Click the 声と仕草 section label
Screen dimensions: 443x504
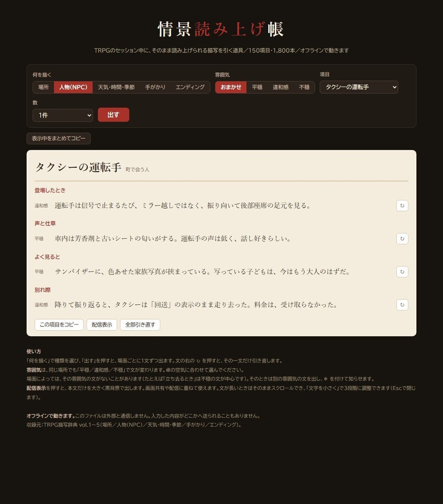tap(45, 223)
